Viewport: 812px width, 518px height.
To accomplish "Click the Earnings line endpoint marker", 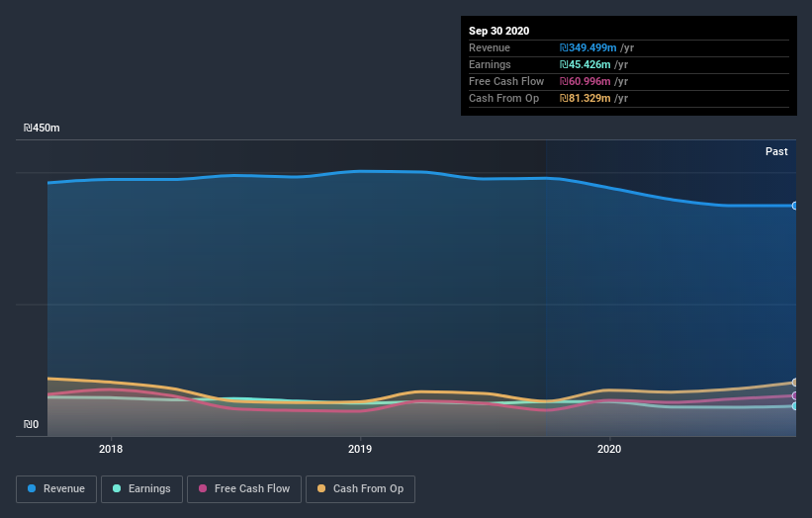I will tap(794, 406).
